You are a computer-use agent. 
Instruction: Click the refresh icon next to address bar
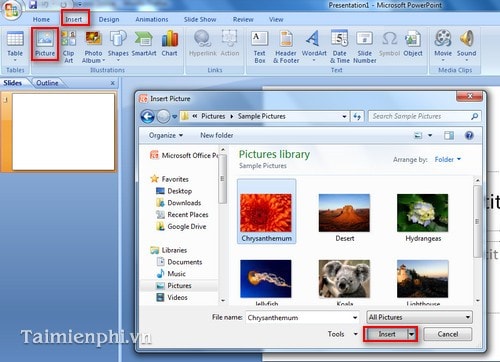coord(357,116)
